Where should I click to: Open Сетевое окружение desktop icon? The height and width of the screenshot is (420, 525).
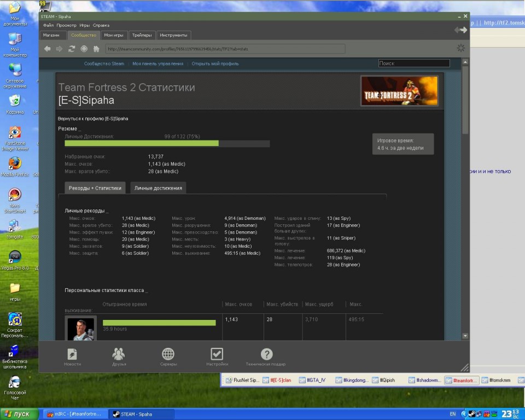pos(15,77)
